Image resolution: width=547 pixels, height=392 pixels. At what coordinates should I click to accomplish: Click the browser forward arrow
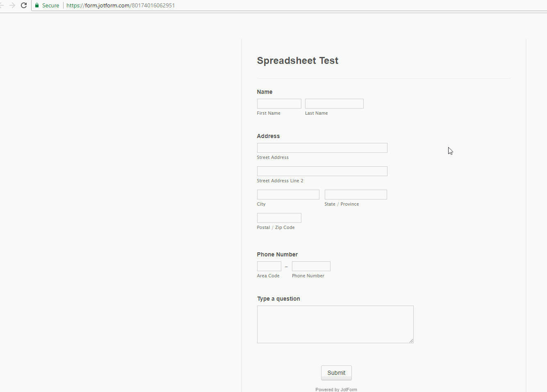[12, 5]
